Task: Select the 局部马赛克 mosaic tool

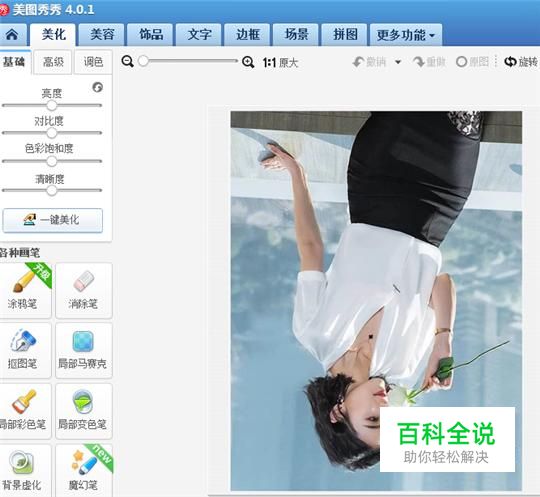Action: coord(84,350)
